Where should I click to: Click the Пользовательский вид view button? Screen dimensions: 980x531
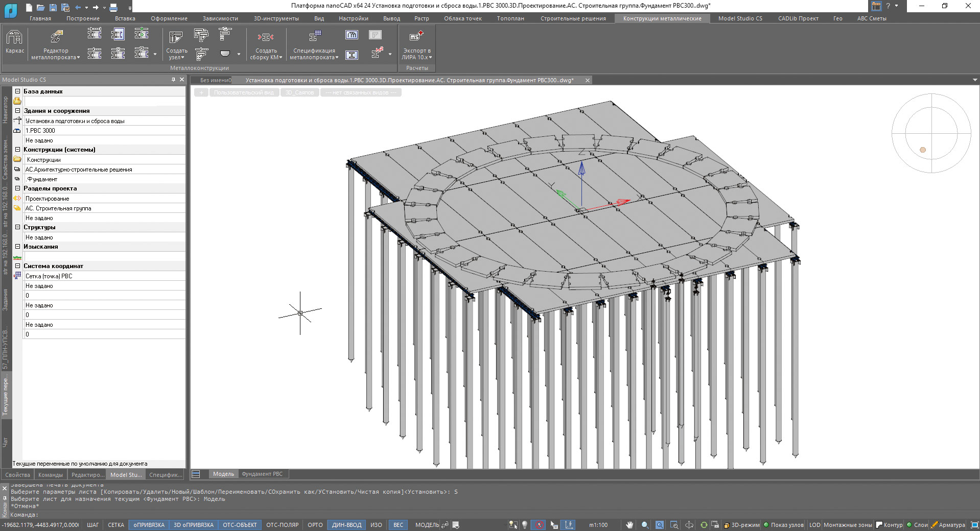(x=244, y=92)
